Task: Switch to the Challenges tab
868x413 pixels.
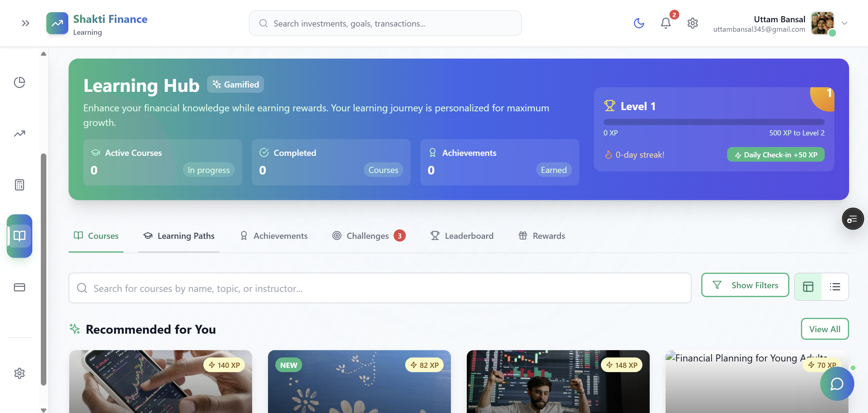Action: coord(368,236)
